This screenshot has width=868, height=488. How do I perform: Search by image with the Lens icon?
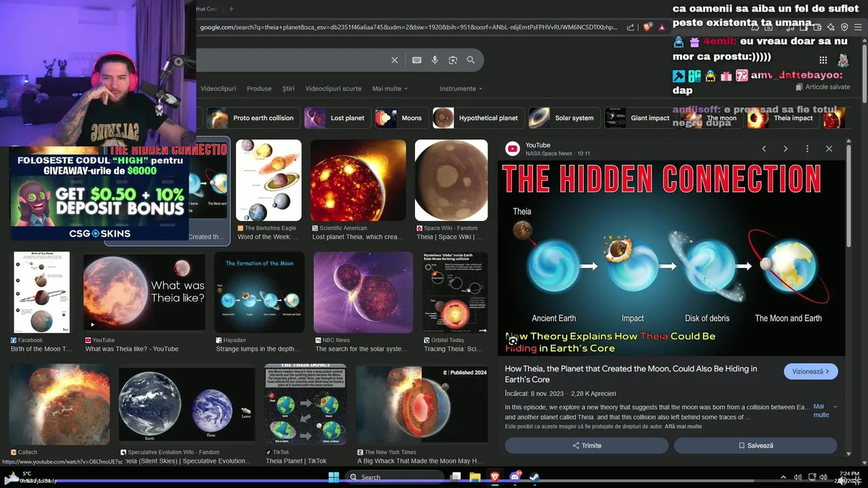click(x=453, y=60)
